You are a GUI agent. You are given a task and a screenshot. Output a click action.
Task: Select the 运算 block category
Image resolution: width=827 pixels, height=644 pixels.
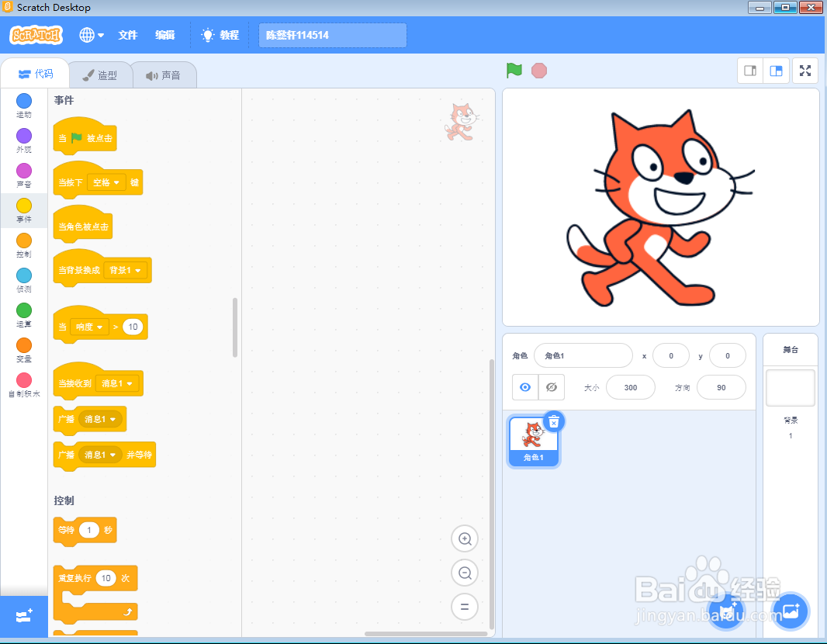[24, 314]
